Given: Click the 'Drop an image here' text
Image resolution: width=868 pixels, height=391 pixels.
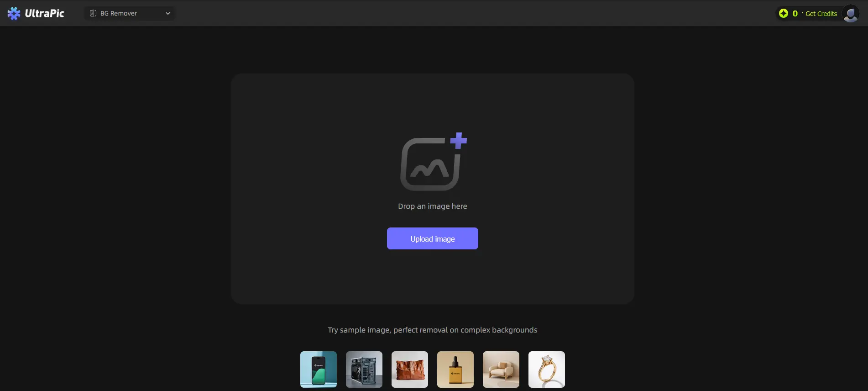Looking at the screenshot, I should tap(432, 206).
